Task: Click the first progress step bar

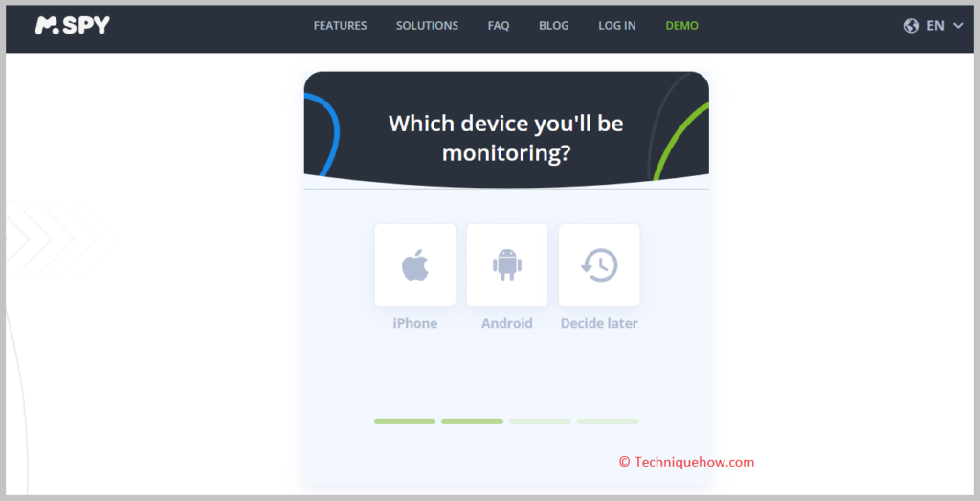Action: tap(405, 421)
